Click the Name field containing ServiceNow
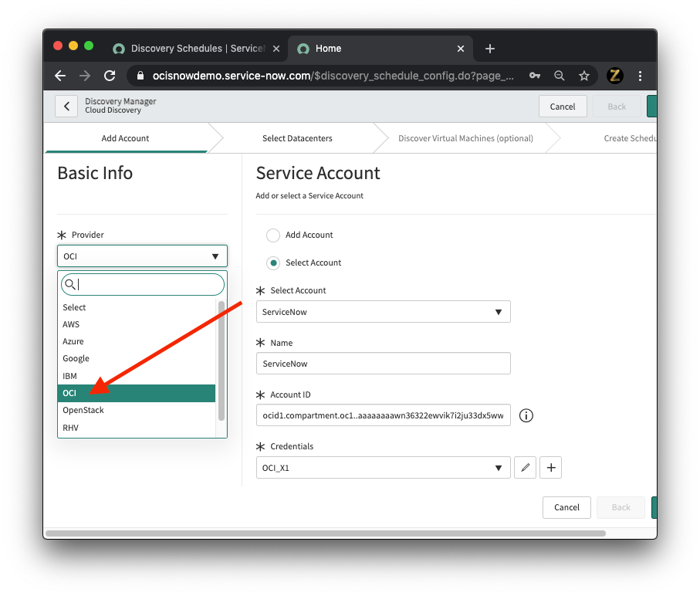 tap(383, 364)
